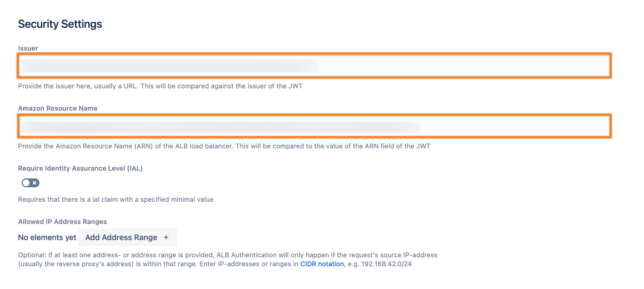The height and width of the screenshot is (289, 644).
Task: Open the CIDR notation link
Action: pyautogui.click(x=322, y=264)
